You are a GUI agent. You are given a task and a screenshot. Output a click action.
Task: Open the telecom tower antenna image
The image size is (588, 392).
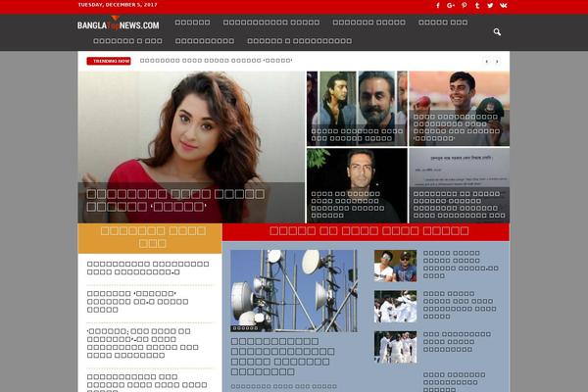tap(294, 291)
